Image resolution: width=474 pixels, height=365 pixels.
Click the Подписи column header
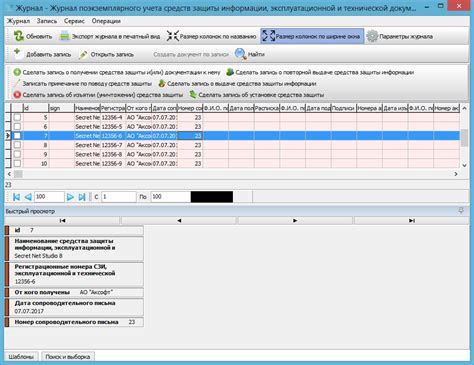click(x=344, y=108)
